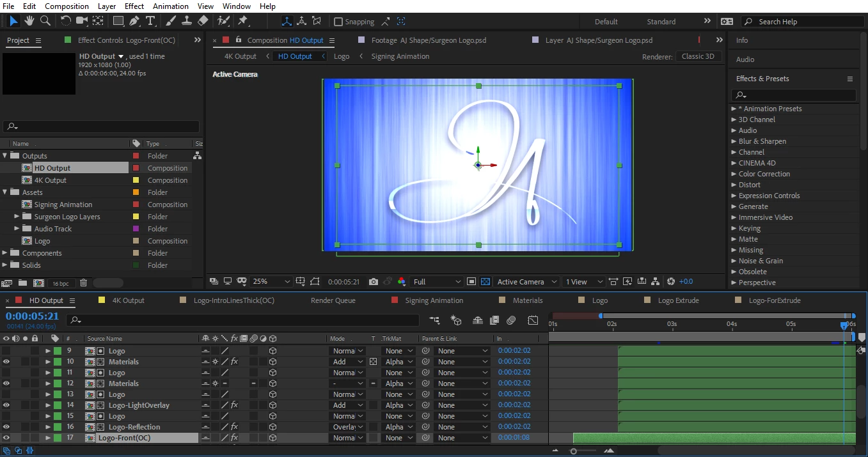The image size is (868, 457).
Task: Select the Pen tool
Action: click(134, 21)
